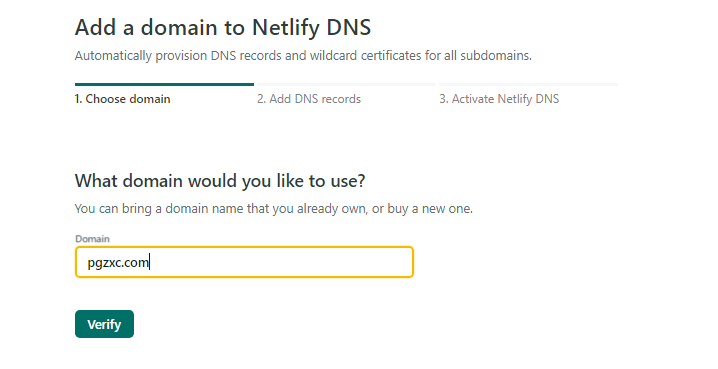Go to "2. Add DNS records" step

pyautogui.click(x=309, y=99)
